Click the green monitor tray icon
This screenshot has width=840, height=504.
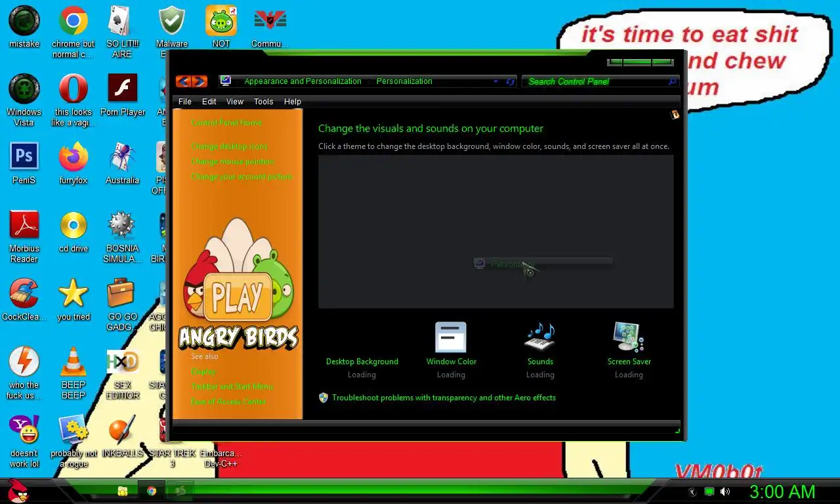click(709, 492)
